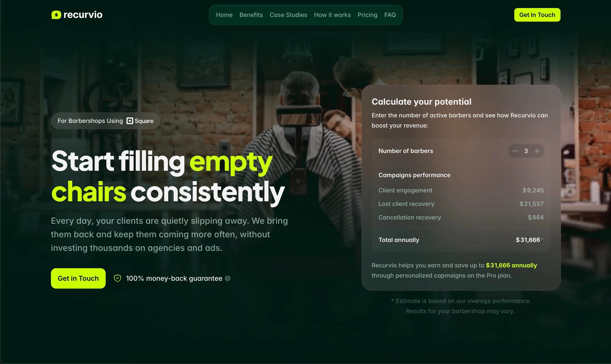The image size is (611, 364).
Task: Navigate to Pricing
Action: point(367,15)
